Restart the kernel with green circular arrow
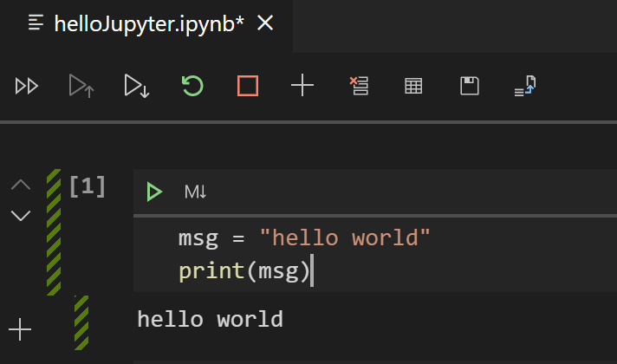Screen dimensions: 617x364 point(192,86)
